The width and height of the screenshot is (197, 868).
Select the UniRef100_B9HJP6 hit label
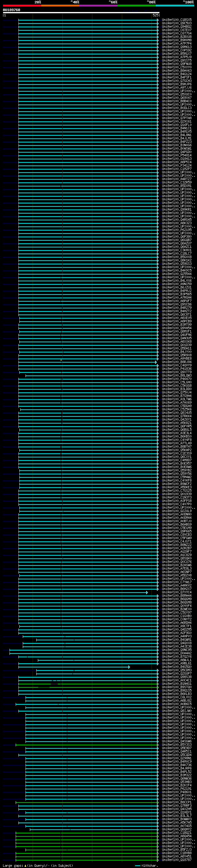click(x=176, y=84)
